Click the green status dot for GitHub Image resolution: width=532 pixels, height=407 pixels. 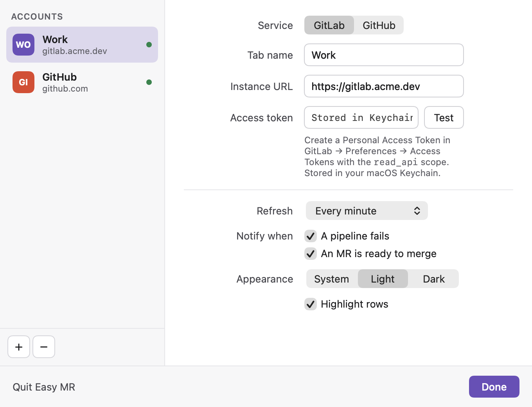click(x=149, y=82)
